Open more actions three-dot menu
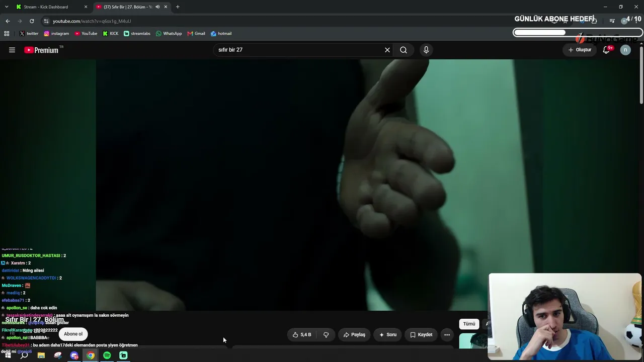The height and width of the screenshot is (362, 644). pyautogui.click(x=447, y=334)
